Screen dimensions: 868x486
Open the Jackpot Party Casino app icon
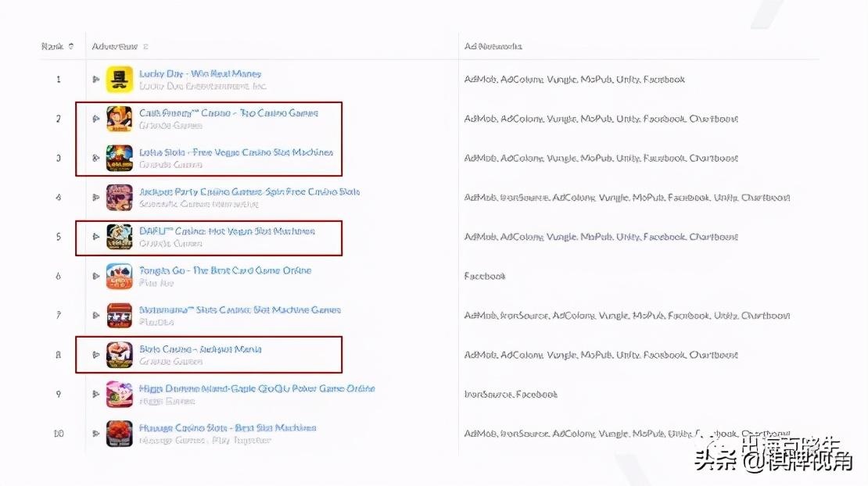(x=120, y=198)
